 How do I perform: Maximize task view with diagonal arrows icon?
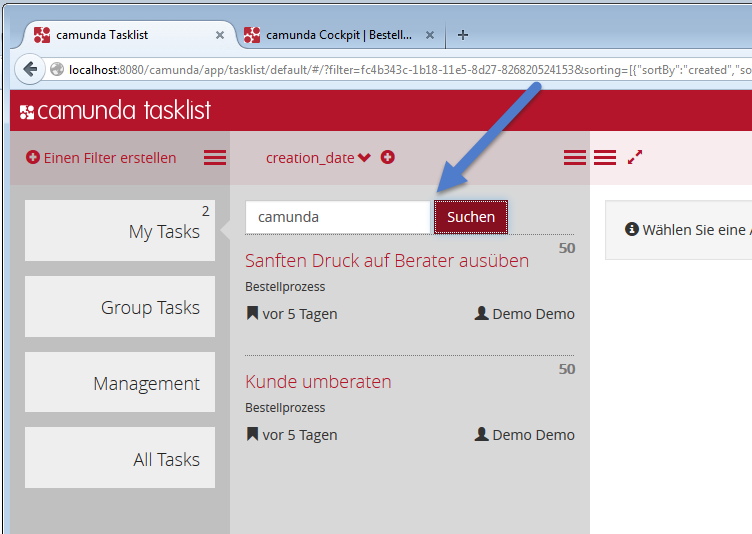[635, 157]
